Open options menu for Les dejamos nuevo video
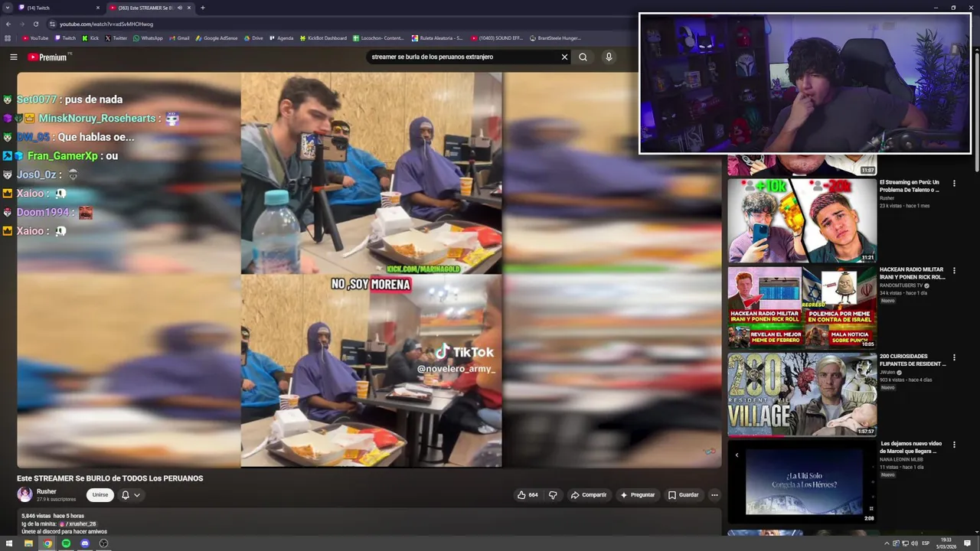The height and width of the screenshot is (551, 980). pos(954,445)
